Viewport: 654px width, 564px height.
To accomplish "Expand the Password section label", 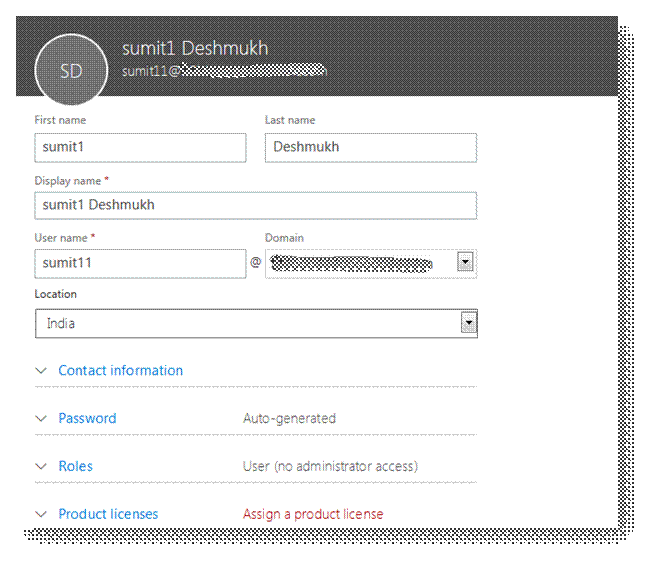I will [87, 418].
